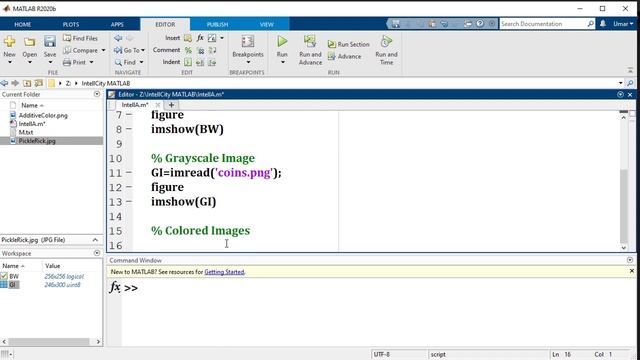
Task: Click Run and Time
Action: coord(386,50)
